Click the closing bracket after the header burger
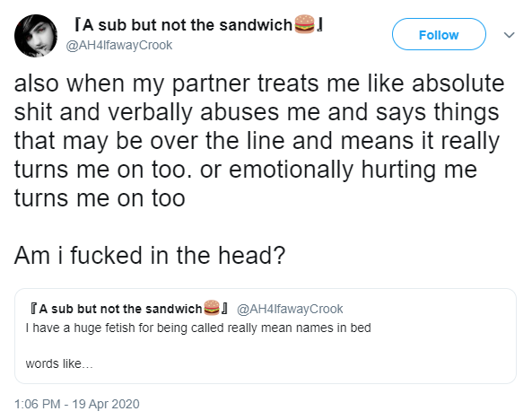 (318, 25)
